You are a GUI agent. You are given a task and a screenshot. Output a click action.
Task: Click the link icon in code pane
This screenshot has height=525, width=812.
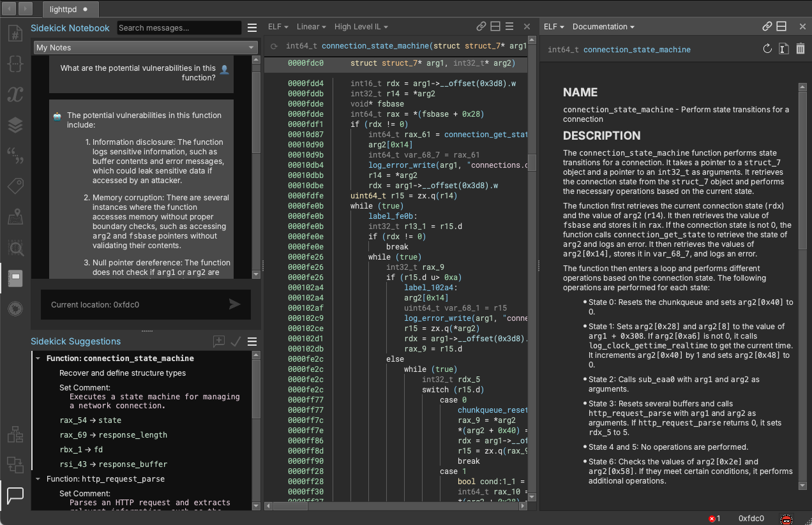481,27
